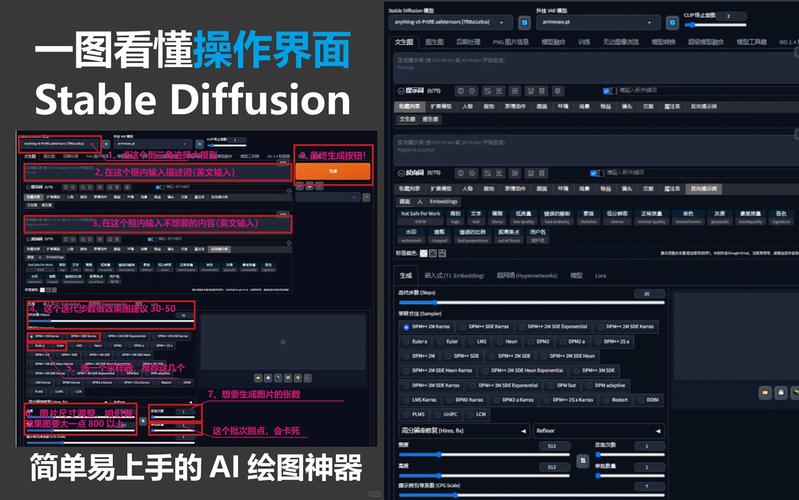Click the white tag color swatch
The width and height of the screenshot is (799, 500).
tap(423, 253)
